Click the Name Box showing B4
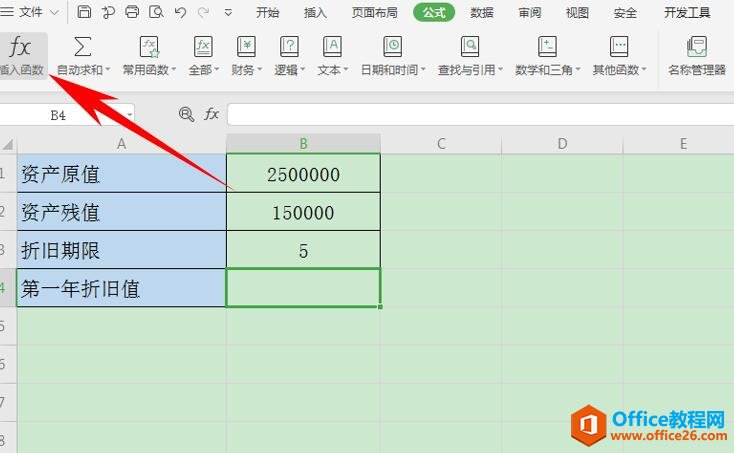The width and height of the screenshot is (734, 453). pyautogui.click(x=61, y=115)
